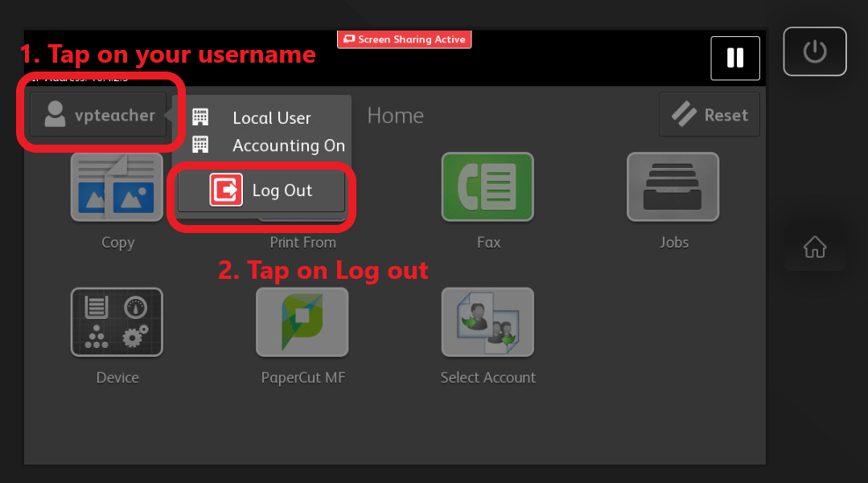Click the Screen Sharing Active badge
The height and width of the screenshot is (483, 868).
click(404, 39)
